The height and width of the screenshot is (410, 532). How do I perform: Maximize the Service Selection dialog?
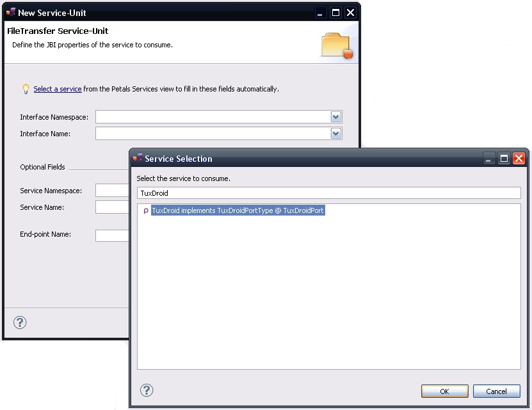coord(504,159)
